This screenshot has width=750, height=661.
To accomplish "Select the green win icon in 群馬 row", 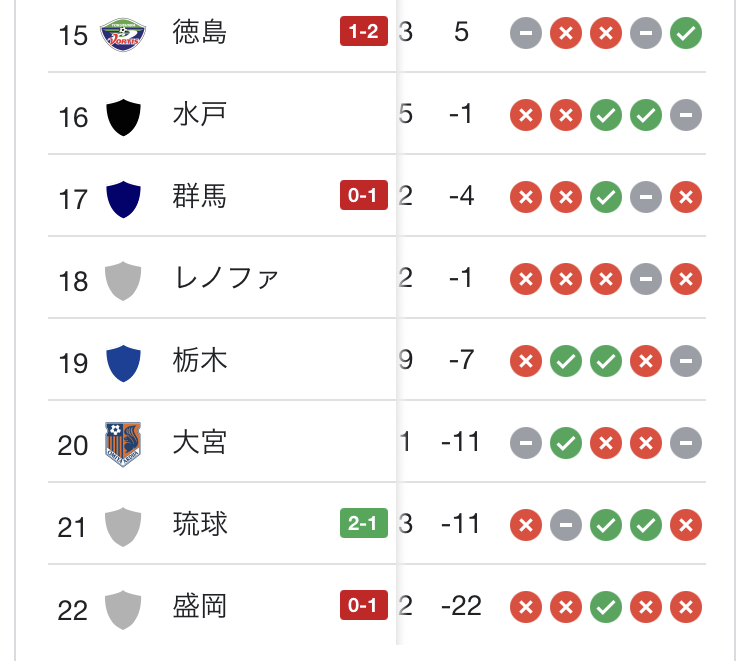I will coord(606,197).
